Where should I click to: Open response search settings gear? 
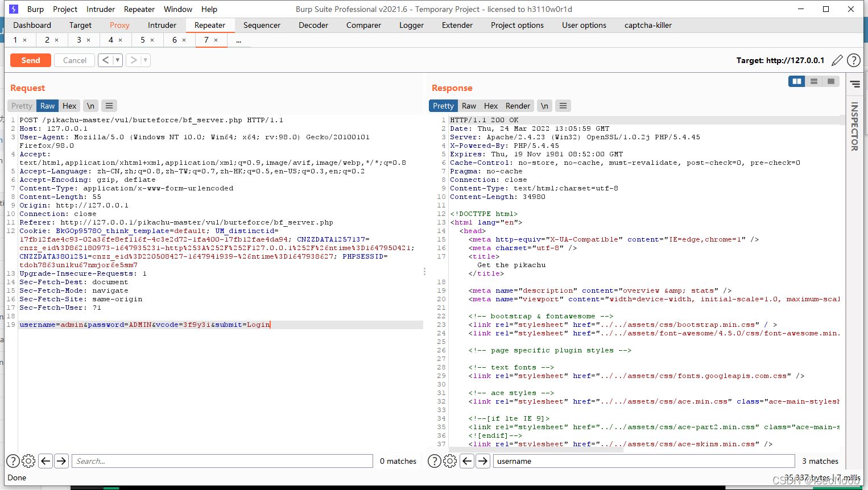click(450, 461)
